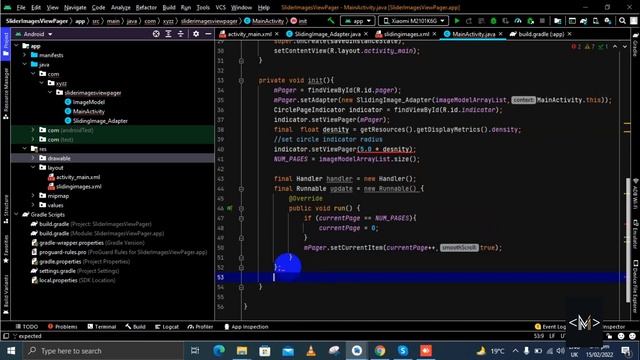This screenshot has width=640, height=360.
Task: Toggle fold marker at if currentPage line
Action: click(x=241, y=218)
